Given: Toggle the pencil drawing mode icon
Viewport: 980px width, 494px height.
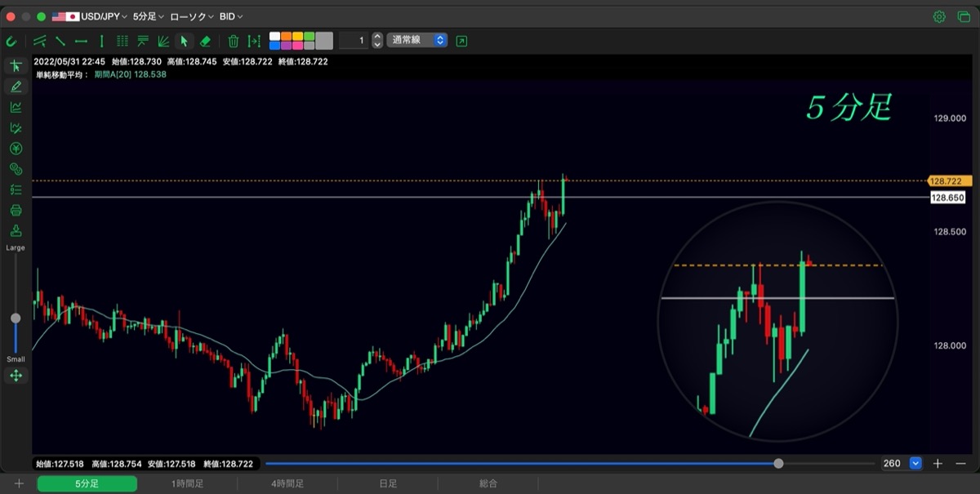Looking at the screenshot, I should (x=16, y=87).
